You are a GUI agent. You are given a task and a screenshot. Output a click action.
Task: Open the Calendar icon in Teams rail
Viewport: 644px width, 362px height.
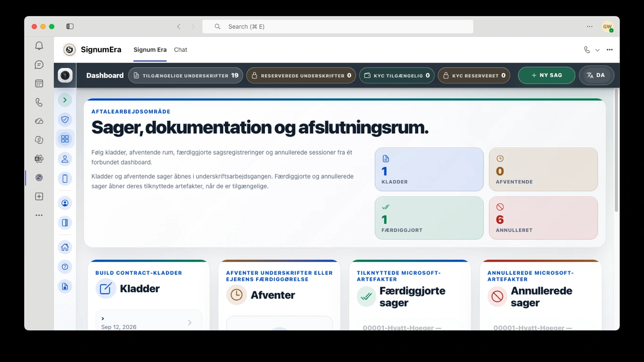click(39, 83)
